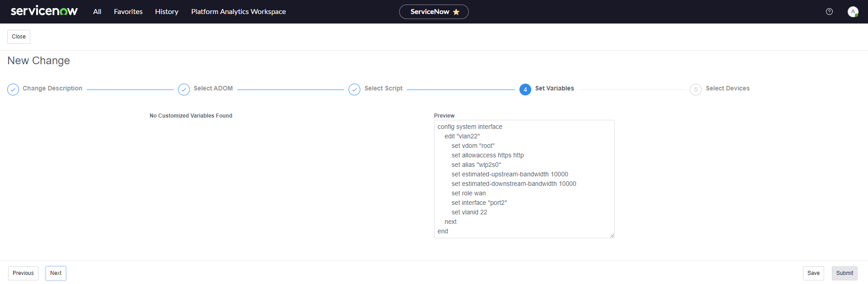Click the Select ADOM step checkmark
Screen dimensions: 868x284
pos(184,90)
